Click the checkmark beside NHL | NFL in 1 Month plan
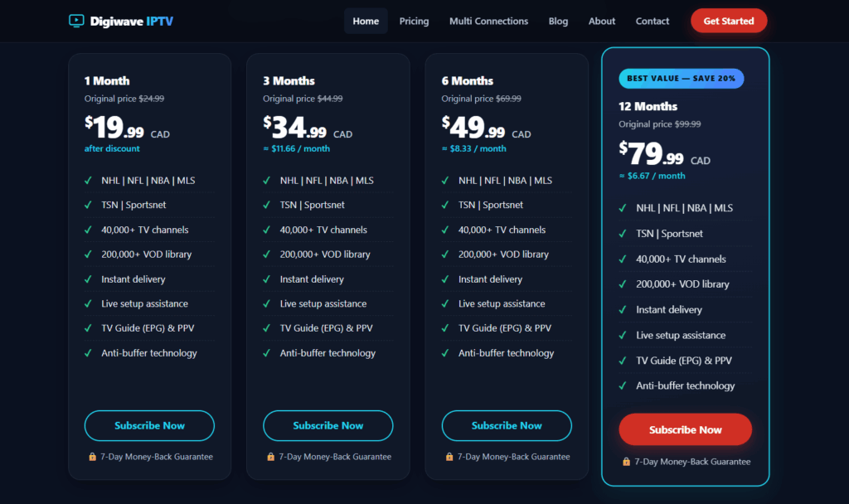Viewport: 849px width, 504px height. (88, 181)
